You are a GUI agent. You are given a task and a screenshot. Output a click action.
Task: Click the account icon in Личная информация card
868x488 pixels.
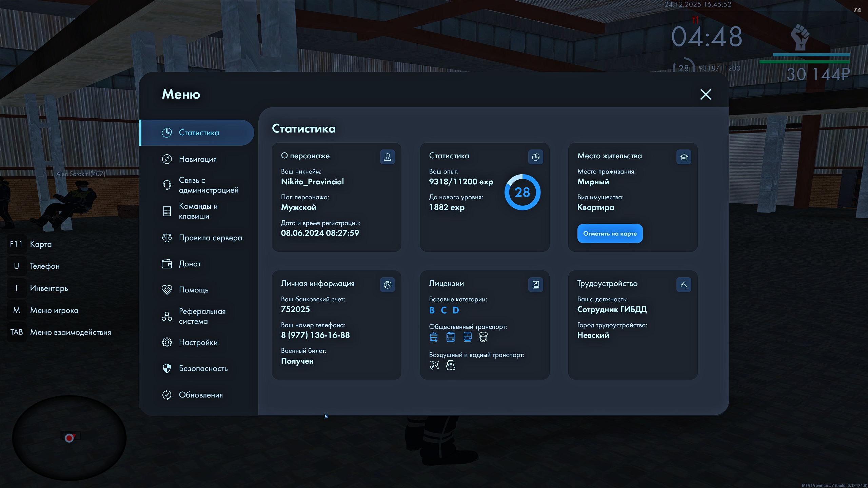pos(387,285)
